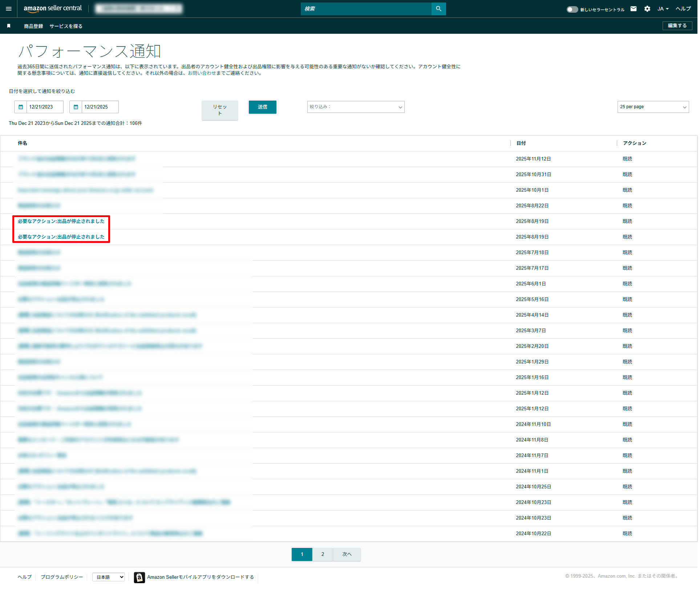Open the end date calendar icon
The image size is (700, 598).
(76, 107)
